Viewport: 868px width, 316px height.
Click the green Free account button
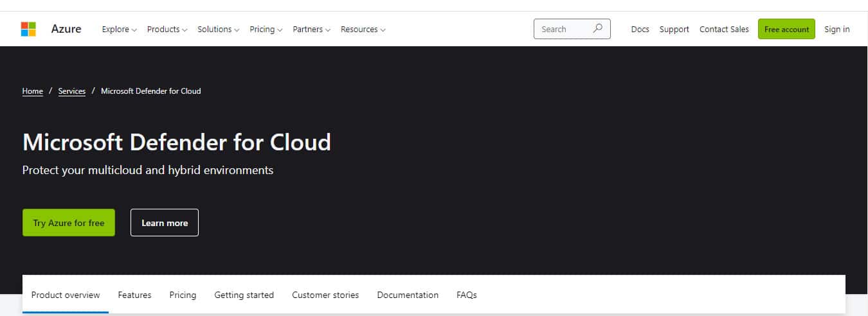(x=786, y=29)
